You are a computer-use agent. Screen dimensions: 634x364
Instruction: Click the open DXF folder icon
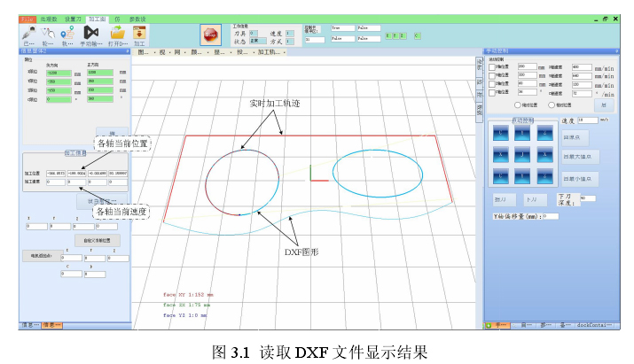[117, 31]
